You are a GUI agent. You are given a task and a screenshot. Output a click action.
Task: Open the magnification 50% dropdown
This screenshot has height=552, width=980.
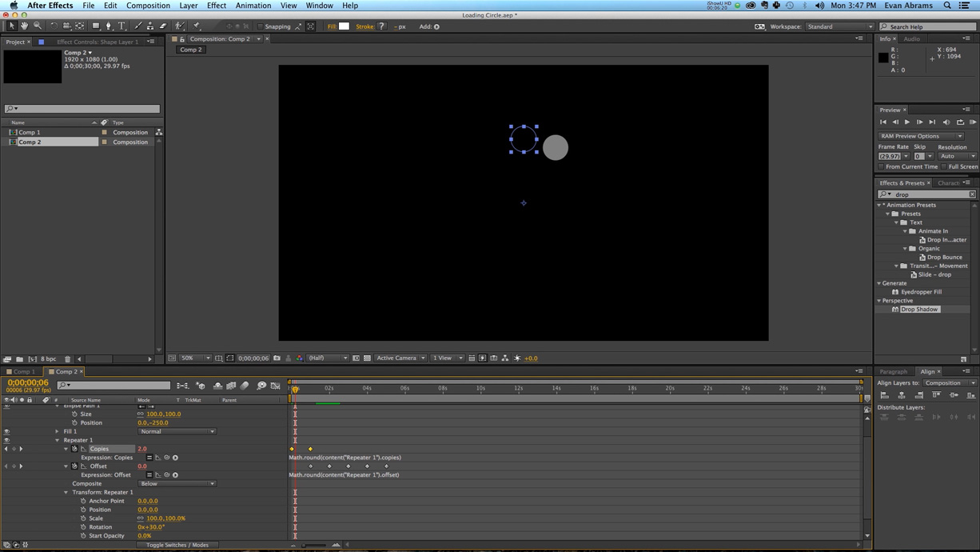[x=195, y=358]
